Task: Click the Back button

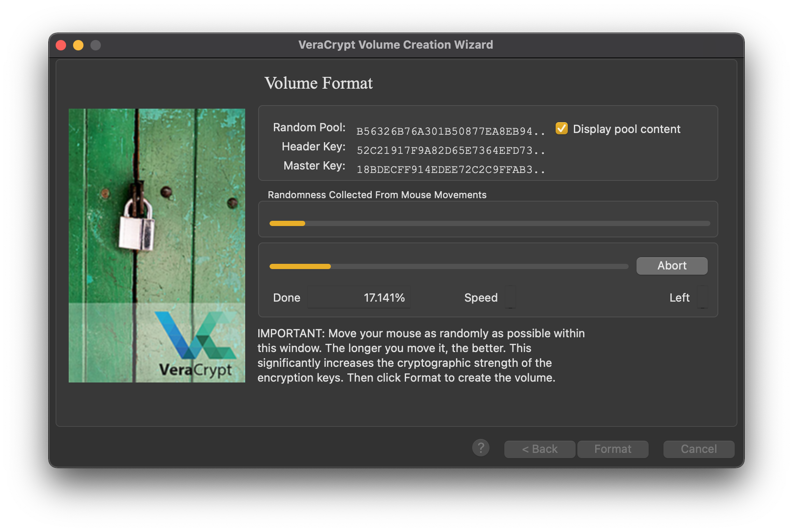Action: click(x=540, y=449)
